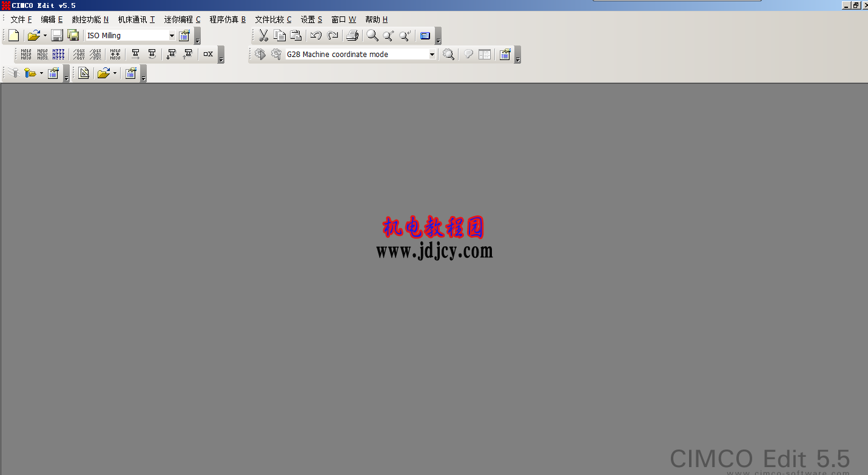Open Find with the plain magnifier icon

(x=372, y=36)
